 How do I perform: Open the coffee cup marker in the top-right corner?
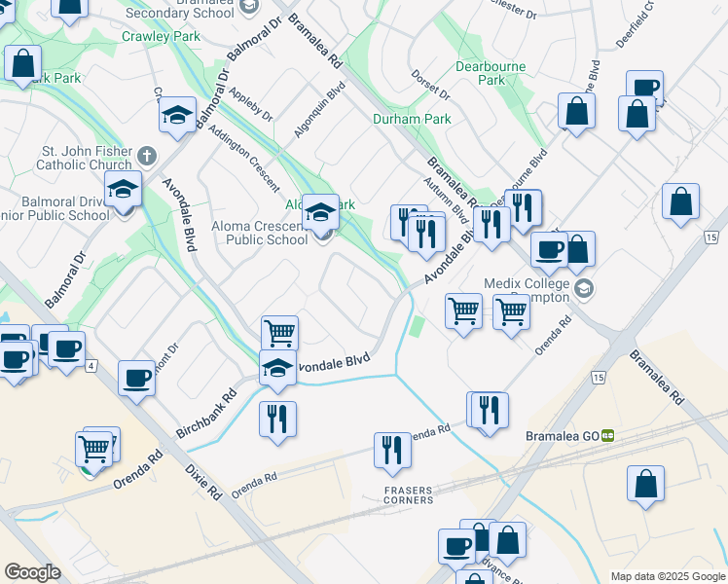click(645, 85)
